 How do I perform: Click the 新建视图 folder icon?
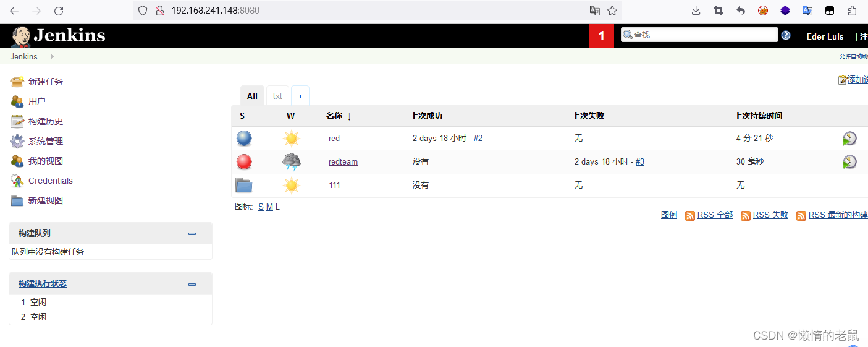point(17,200)
